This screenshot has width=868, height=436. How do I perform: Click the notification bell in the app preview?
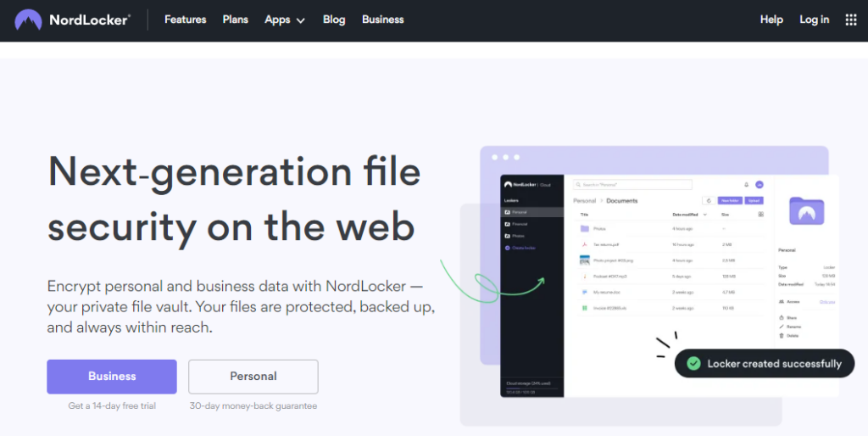pyautogui.click(x=746, y=184)
